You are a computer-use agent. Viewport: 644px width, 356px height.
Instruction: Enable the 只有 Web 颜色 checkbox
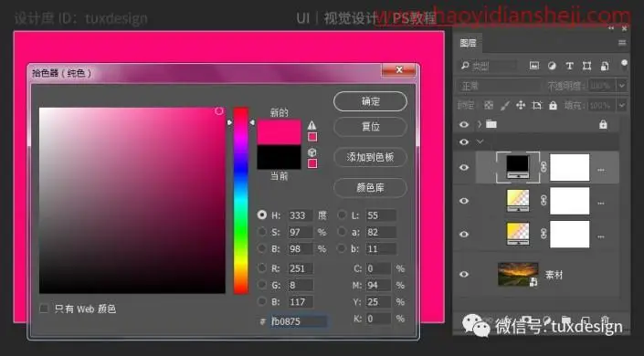[x=44, y=309]
